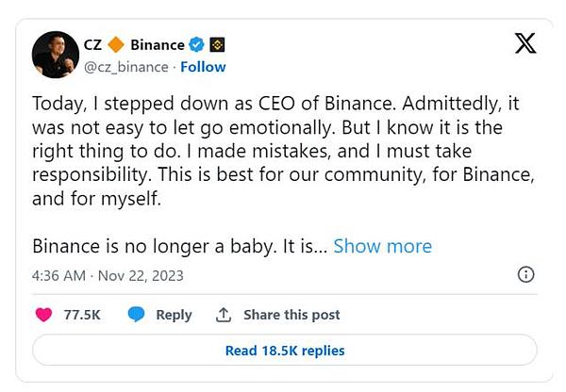Click the blue reply bubble icon

137,315
